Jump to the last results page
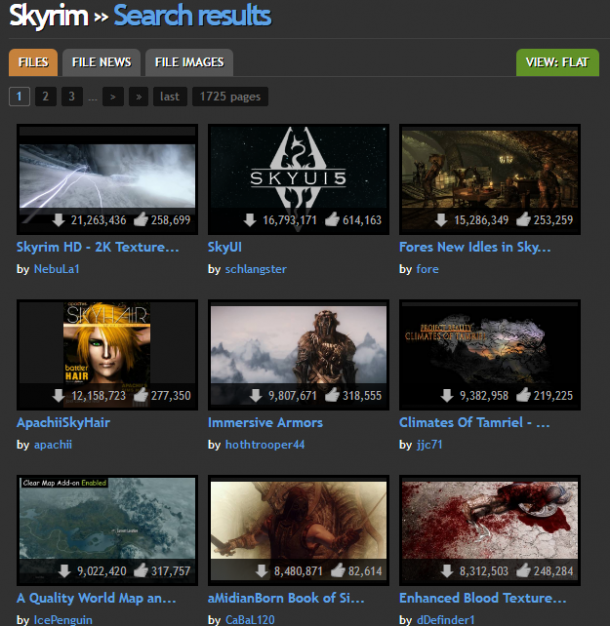Screen dimensions: 610x626 tap(170, 96)
